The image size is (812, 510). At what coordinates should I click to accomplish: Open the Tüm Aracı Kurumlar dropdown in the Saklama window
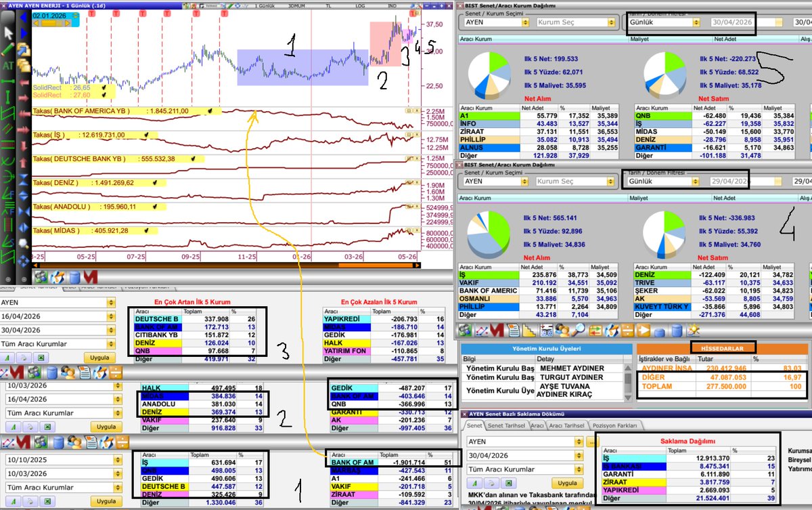pyautogui.click(x=579, y=469)
